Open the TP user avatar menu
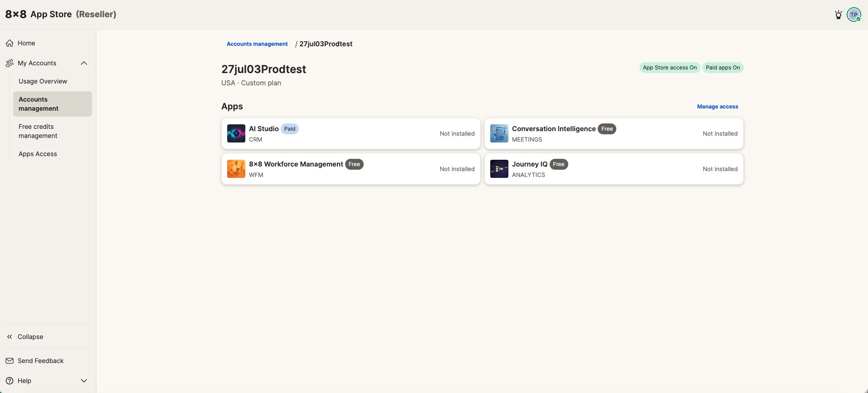 point(854,15)
